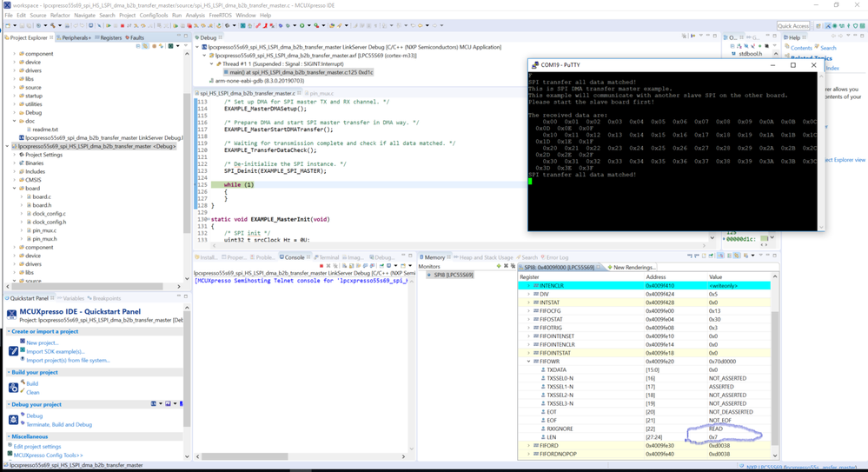
Task: Open the ConfigTools menu
Action: pyautogui.click(x=154, y=15)
